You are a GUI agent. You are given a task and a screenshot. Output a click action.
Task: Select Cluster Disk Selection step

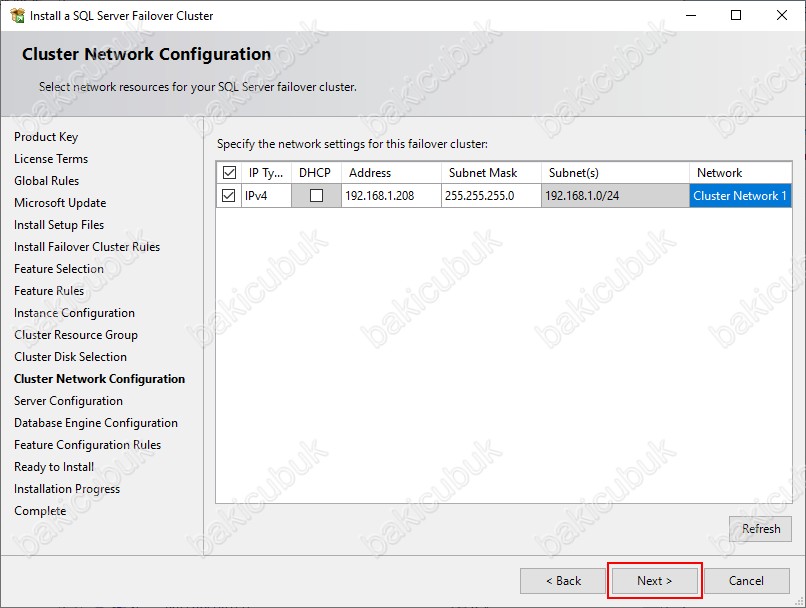[x=70, y=357]
